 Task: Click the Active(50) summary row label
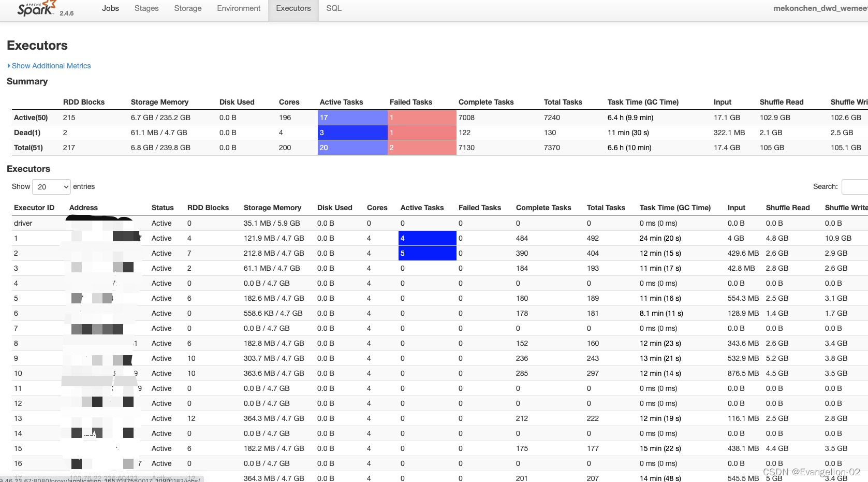31,118
